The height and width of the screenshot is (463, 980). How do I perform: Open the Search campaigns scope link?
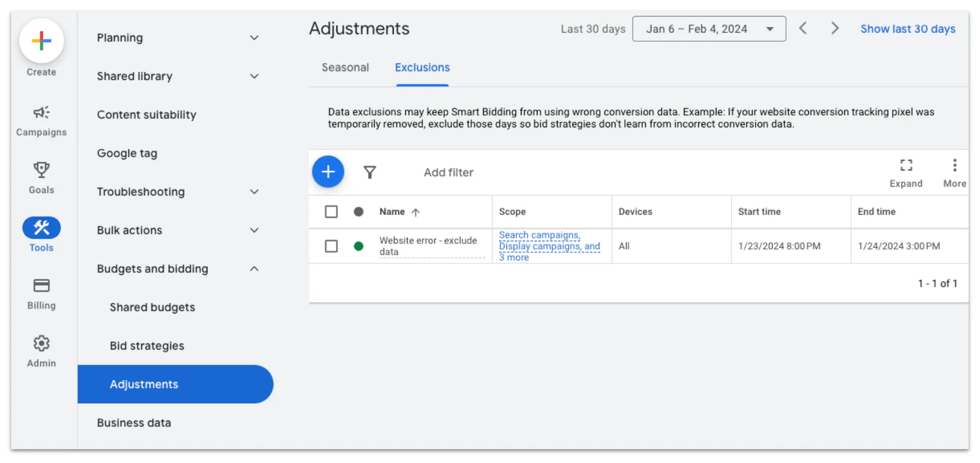pyautogui.click(x=549, y=246)
